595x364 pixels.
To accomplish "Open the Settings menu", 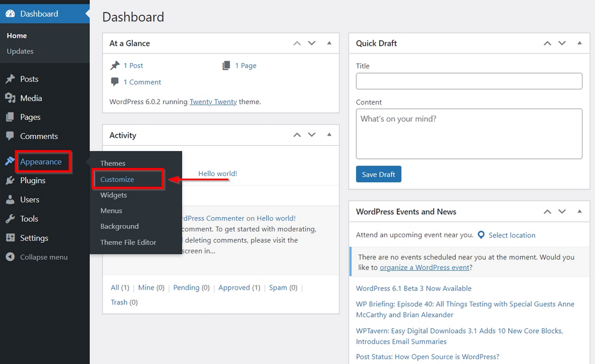I will [x=34, y=238].
